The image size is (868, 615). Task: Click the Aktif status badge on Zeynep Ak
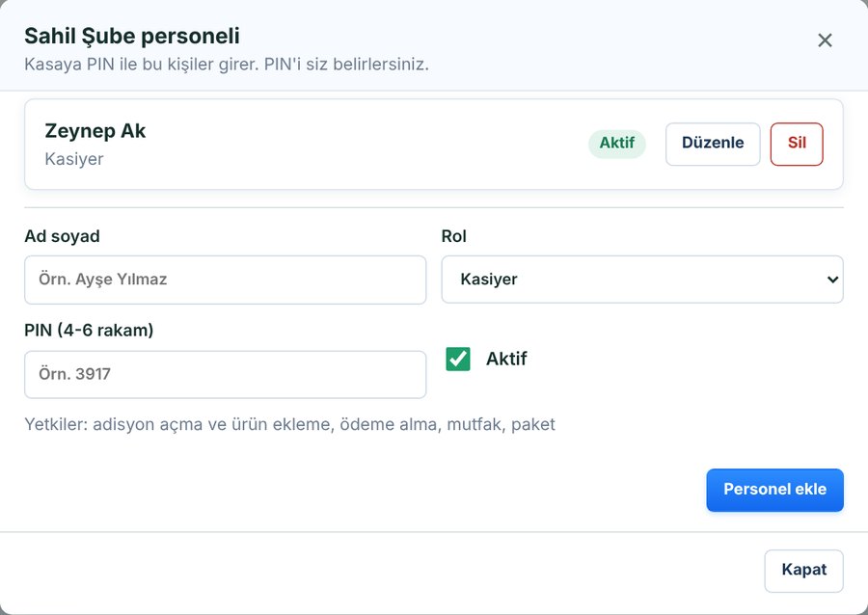(616, 144)
